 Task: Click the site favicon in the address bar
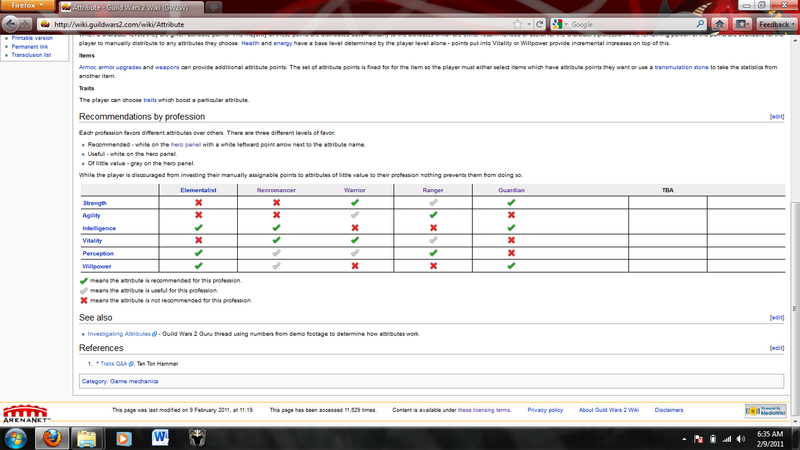(45, 24)
